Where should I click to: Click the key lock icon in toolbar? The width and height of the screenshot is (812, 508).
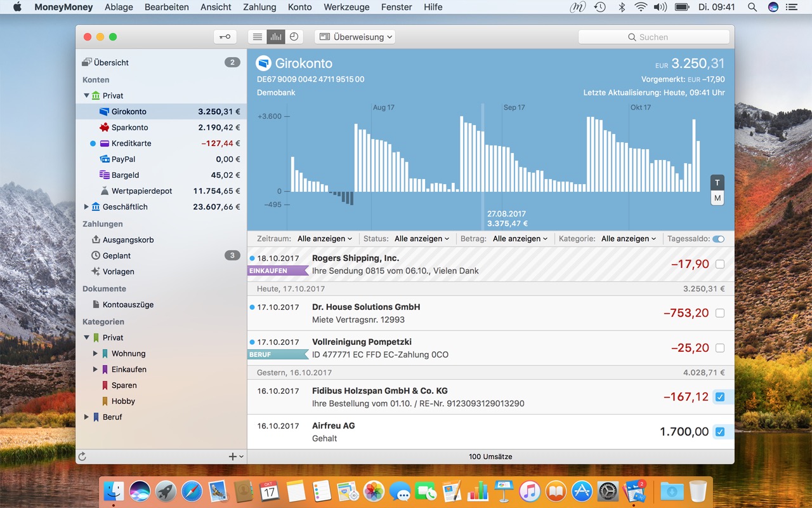[x=225, y=37]
